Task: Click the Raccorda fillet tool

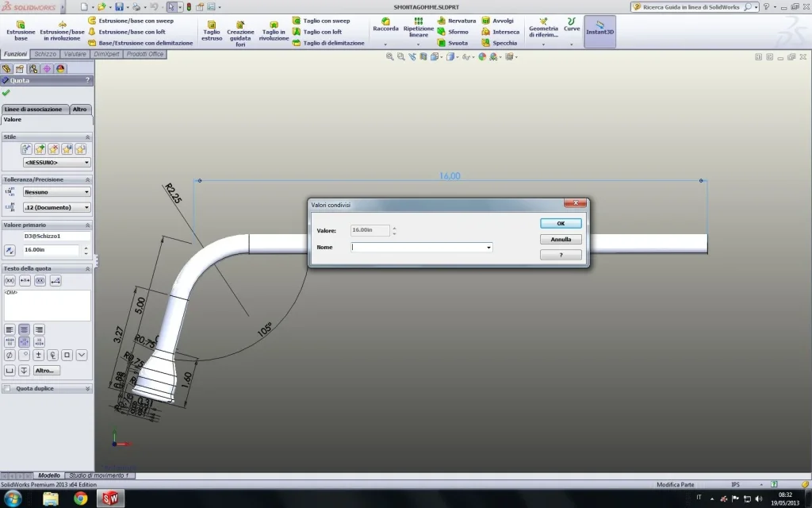Action: (x=385, y=24)
